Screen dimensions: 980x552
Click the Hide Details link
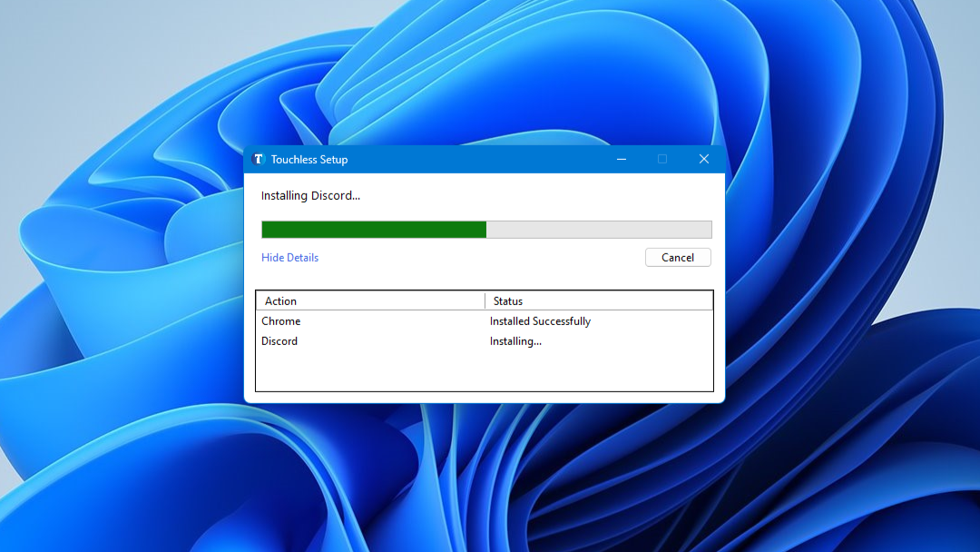[x=289, y=258]
